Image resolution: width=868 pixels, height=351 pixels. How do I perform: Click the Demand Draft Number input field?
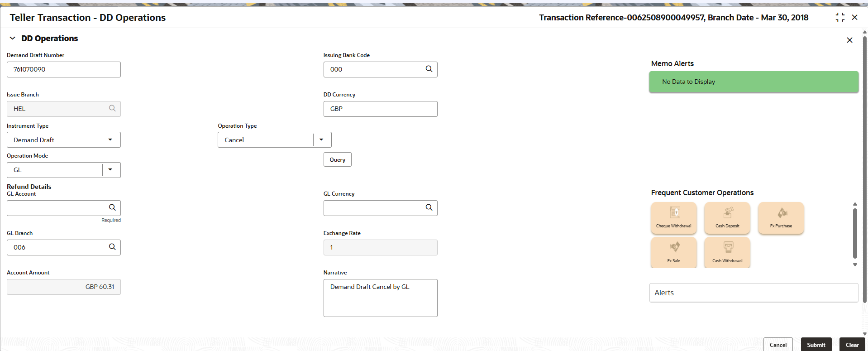[x=64, y=69]
